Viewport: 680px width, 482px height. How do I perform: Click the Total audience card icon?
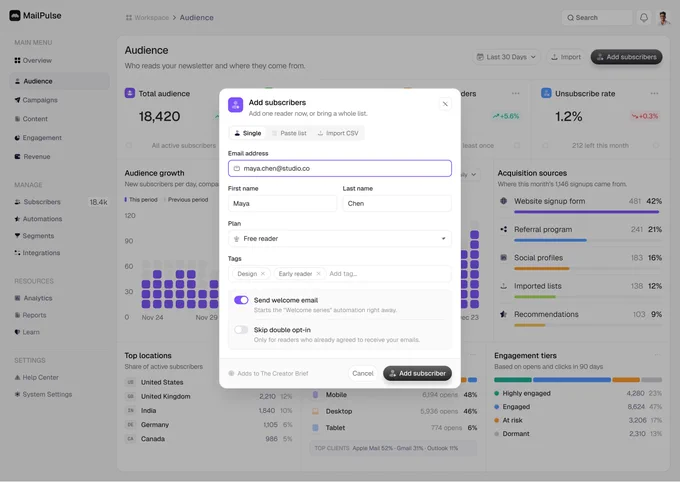(130, 93)
